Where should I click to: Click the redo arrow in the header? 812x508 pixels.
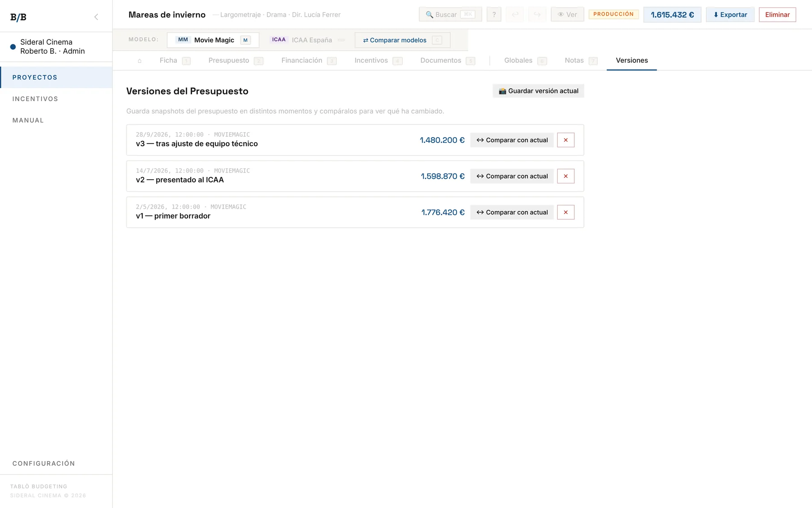[537, 14]
